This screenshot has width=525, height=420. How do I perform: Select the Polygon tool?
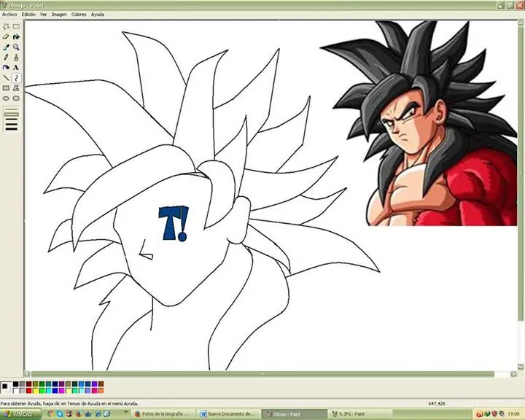(16, 88)
